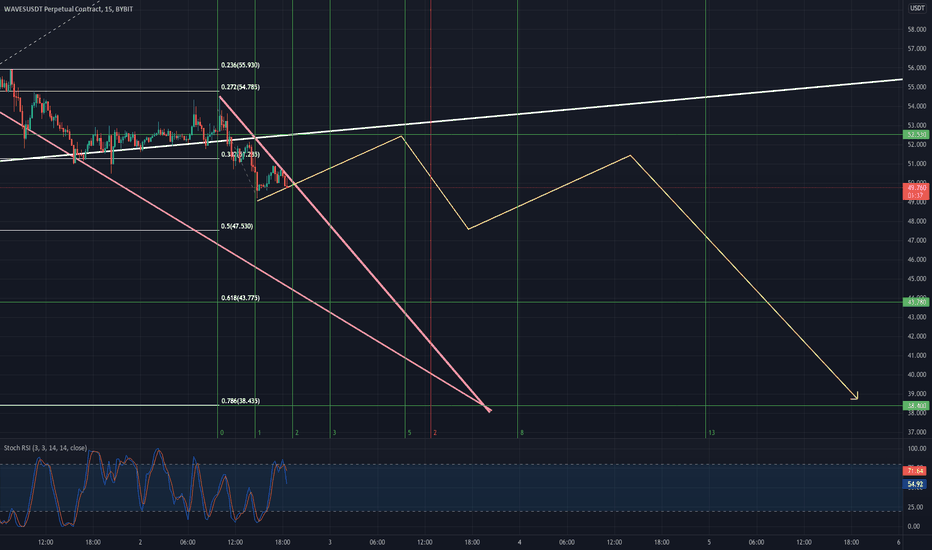Click 45.000 on the price scale

[x=917, y=279]
